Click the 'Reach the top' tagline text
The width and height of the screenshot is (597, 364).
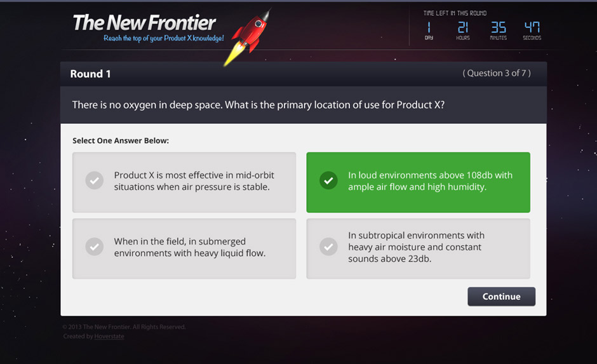[164, 38]
